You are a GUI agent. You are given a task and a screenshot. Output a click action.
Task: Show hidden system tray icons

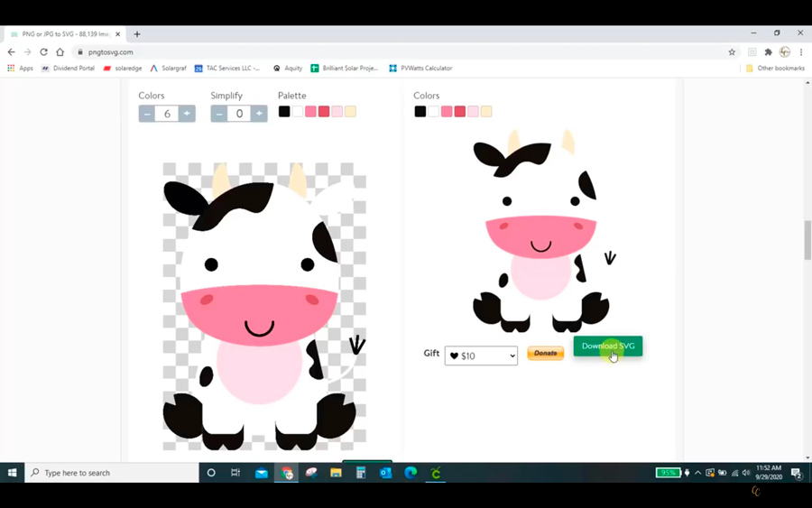coord(698,472)
